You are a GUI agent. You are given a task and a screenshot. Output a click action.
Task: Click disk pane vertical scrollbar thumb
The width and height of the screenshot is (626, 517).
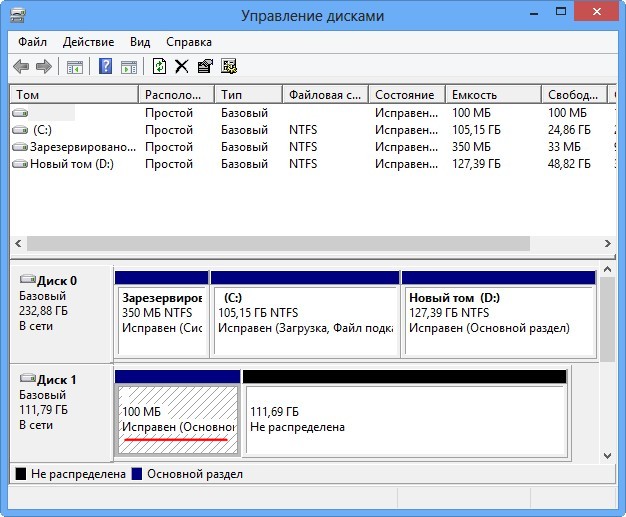click(x=607, y=319)
